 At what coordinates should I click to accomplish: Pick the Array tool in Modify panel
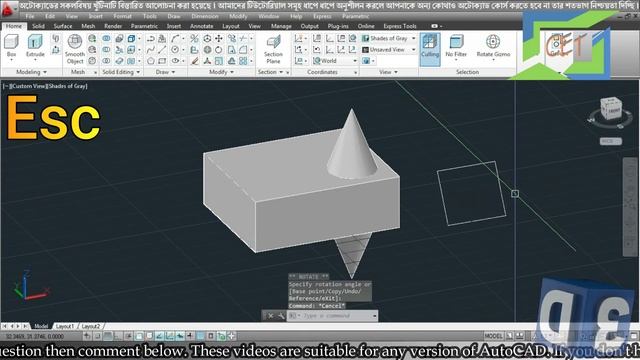tap(243, 61)
